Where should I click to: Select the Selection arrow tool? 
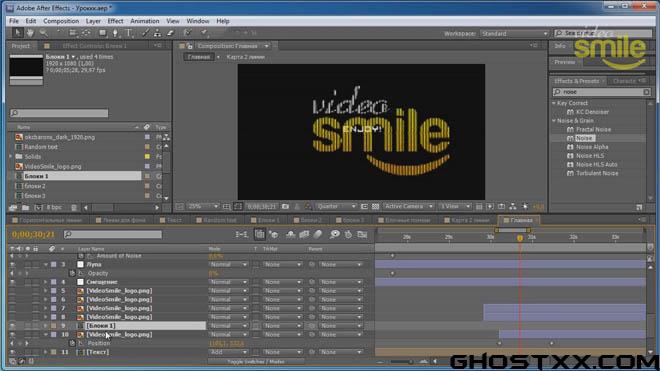(17, 33)
